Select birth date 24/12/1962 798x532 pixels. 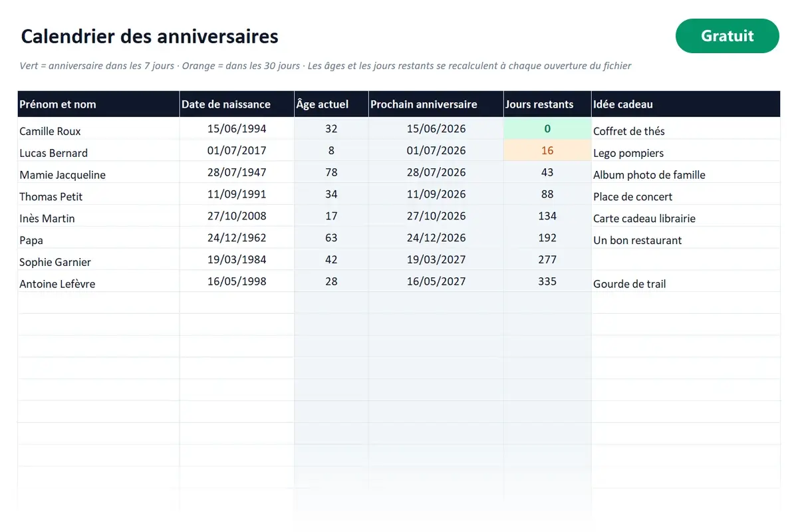click(x=237, y=238)
